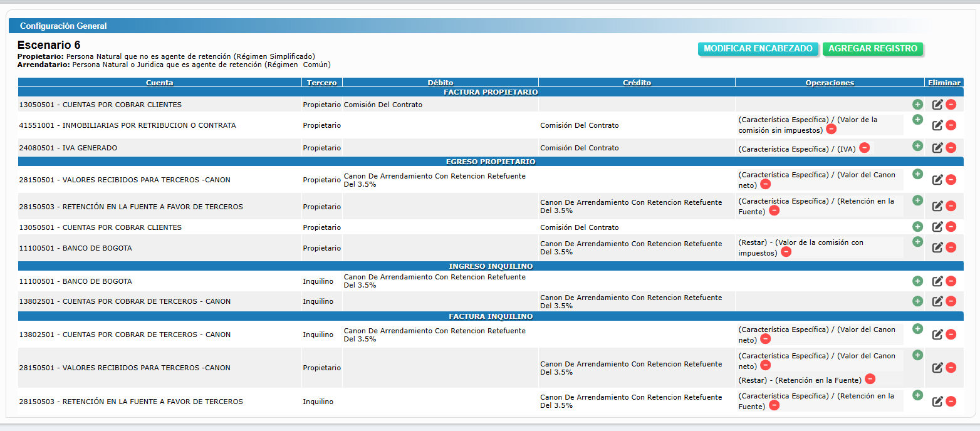Delete the IVA GENERADO row
Viewport: 980px width, 431px height.
tap(951, 148)
